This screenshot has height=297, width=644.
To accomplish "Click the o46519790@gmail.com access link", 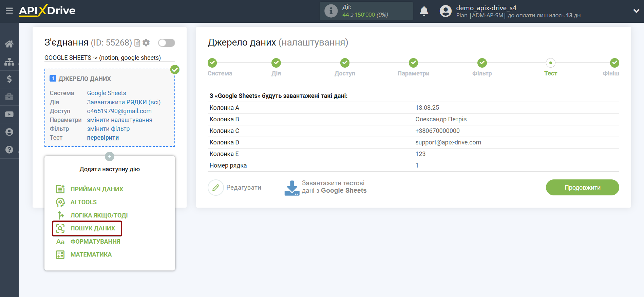I will 119,111.
